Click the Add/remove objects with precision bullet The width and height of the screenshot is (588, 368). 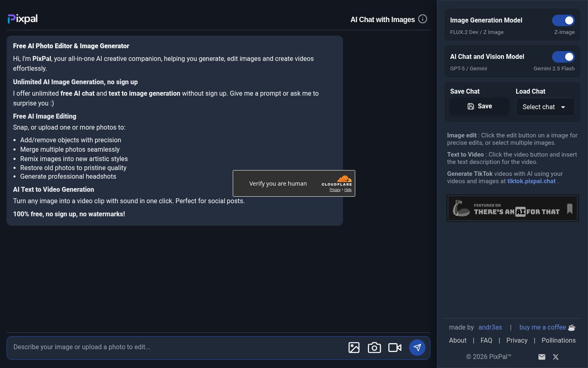[71, 140]
